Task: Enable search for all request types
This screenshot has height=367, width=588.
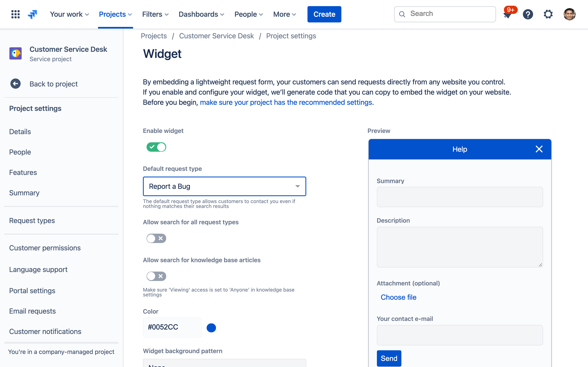Action: (x=156, y=238)
